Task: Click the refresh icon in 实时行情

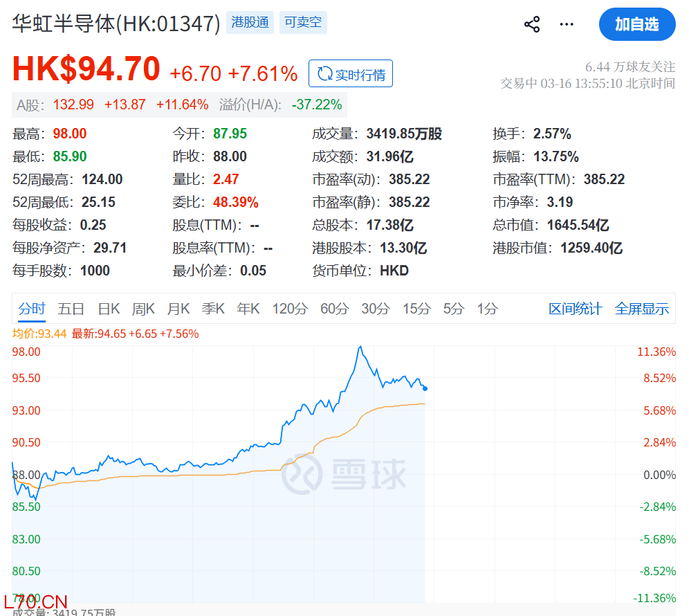Action: click(x=324, y=74)
